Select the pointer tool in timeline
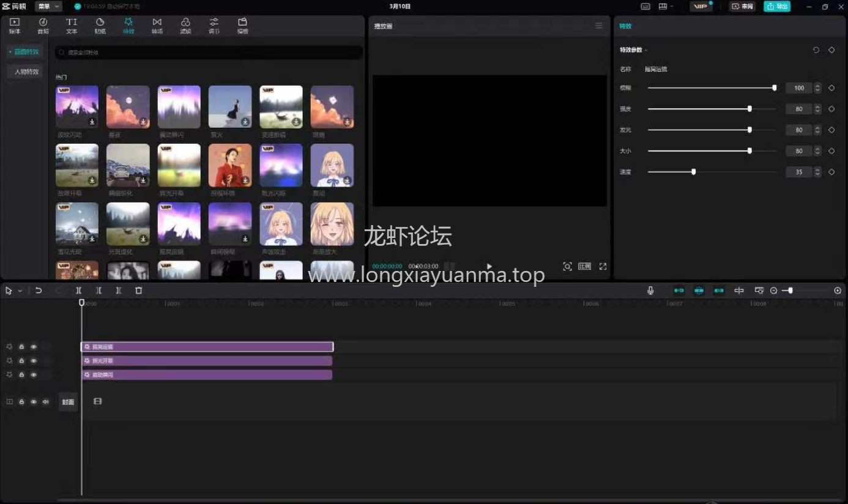Image resolution: width=848 pixels, height=504 pixels. click(x=9, y=291)
